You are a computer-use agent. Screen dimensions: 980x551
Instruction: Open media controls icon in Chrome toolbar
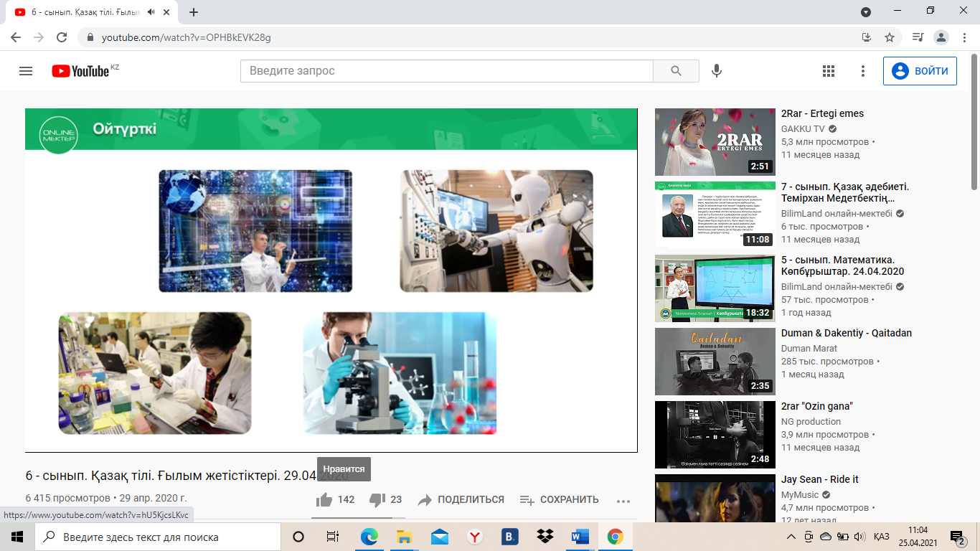pos(918,37)
